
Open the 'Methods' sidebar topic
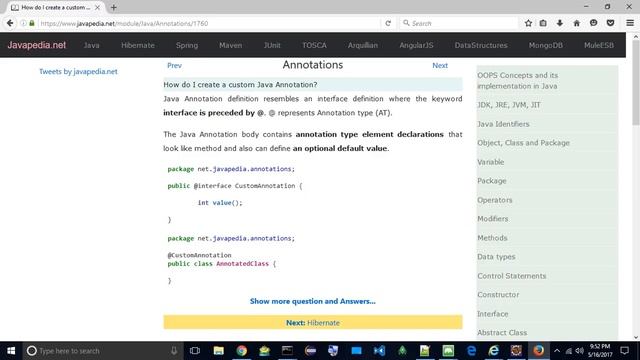(492, 238)
